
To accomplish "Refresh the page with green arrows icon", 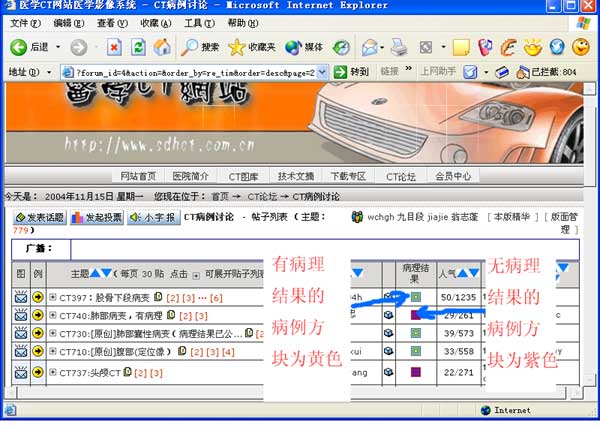I will pyautogui.click(x=138, y=47).
